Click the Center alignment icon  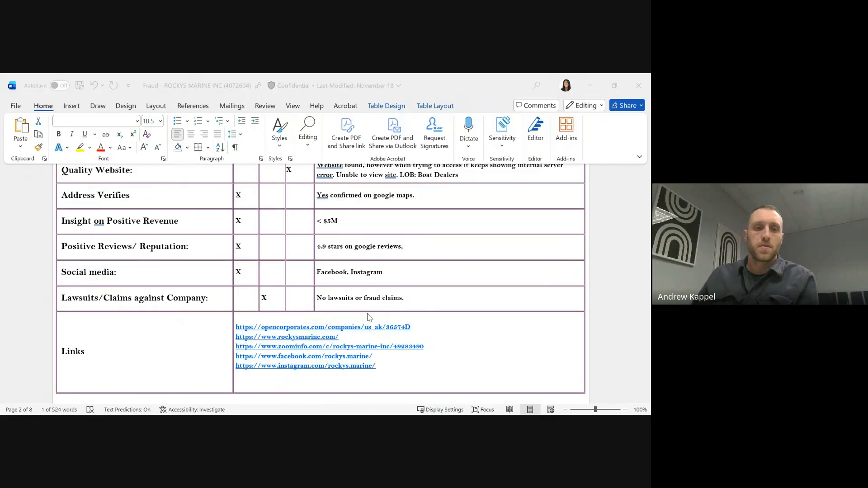point(191,134)
